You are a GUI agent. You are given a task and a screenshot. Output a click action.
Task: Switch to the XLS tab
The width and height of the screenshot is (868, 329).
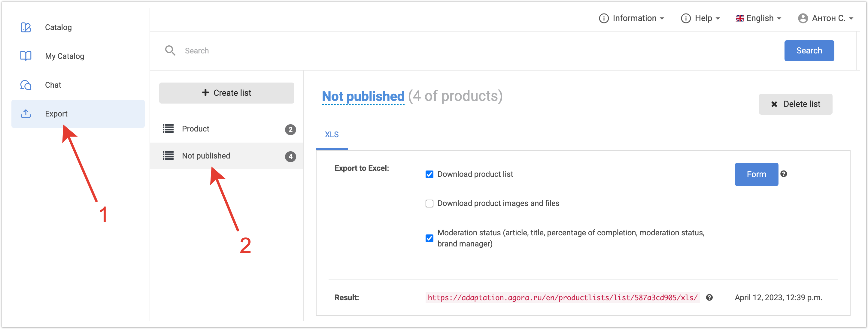click(x=331, y=134)
